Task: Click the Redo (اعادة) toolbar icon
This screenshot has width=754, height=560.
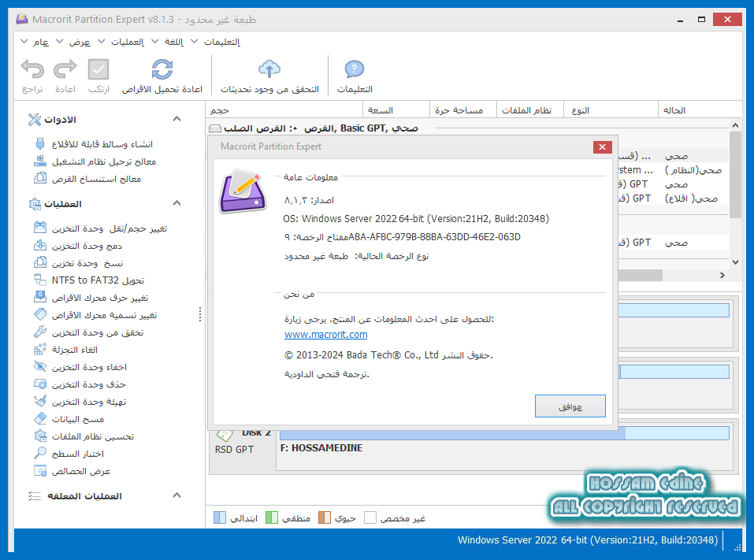Action: coord(65,69)
